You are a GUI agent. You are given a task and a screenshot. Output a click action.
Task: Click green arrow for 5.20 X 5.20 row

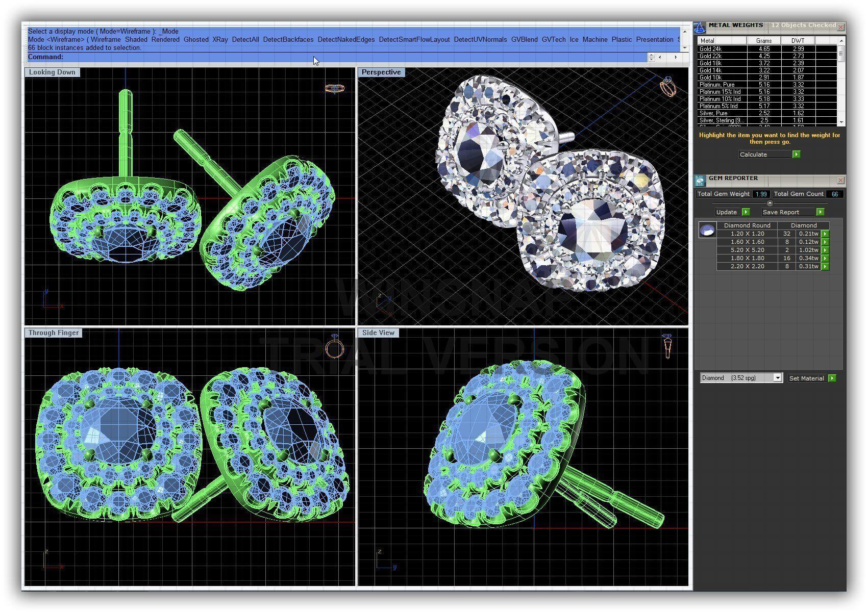(825, 250)
